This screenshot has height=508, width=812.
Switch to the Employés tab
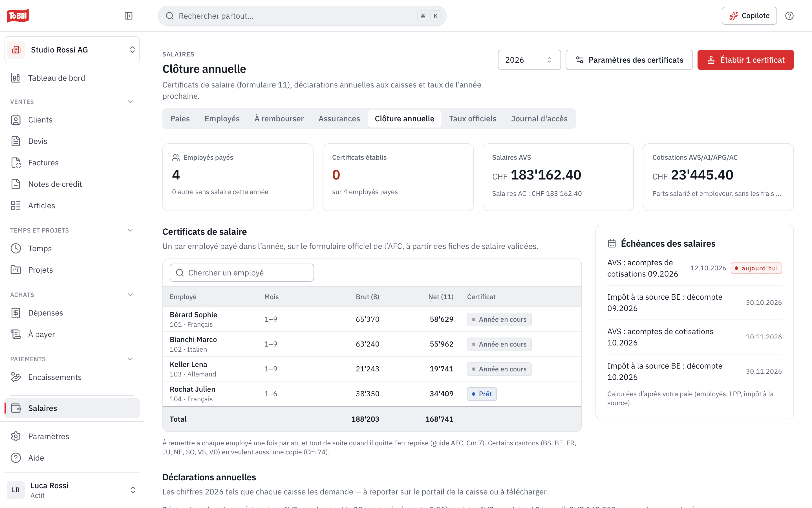222,119
